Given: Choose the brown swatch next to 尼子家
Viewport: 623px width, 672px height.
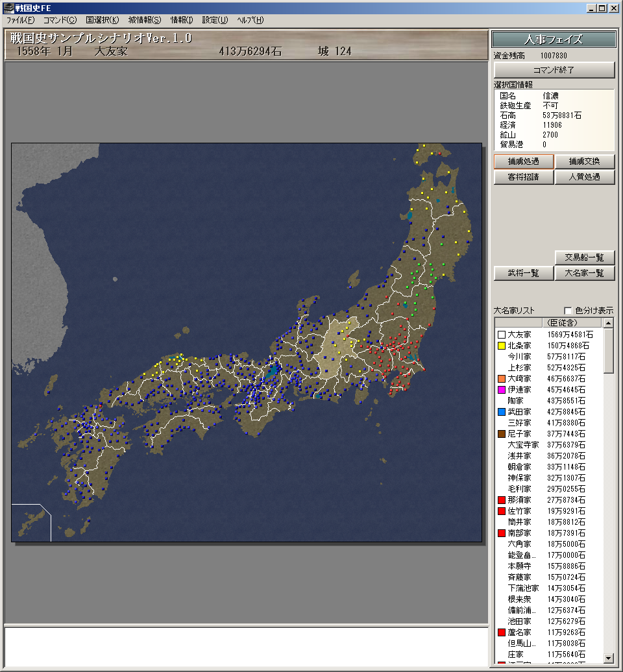Looking at the screenshot, I should (501, 434).
